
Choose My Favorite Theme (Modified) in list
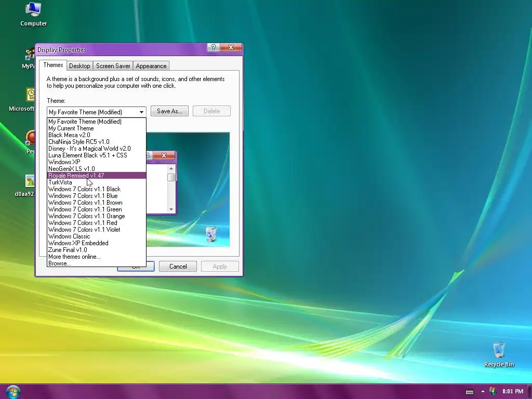point(96,122)
